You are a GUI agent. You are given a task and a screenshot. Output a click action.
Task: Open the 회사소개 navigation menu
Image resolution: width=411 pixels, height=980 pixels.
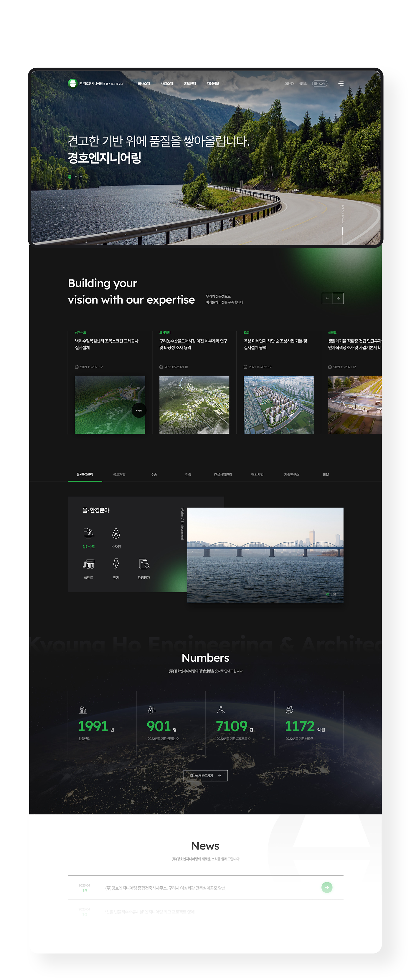pos(144,84)
